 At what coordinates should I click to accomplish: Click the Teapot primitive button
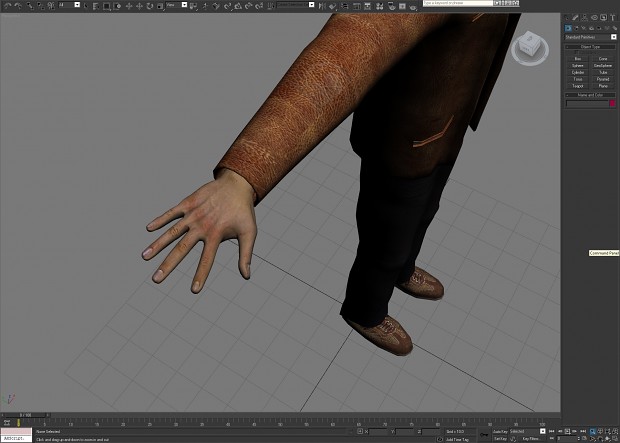pyautogui.click(x=578, y=86)
